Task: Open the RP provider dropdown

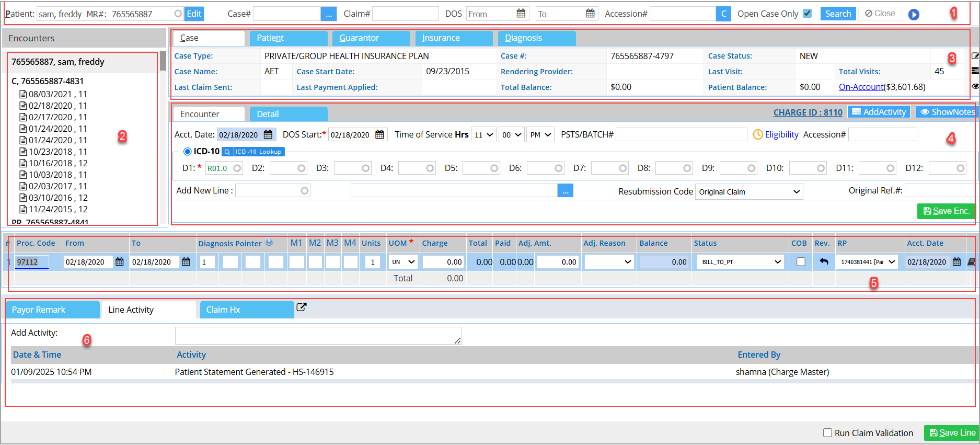Action: pyautogui.click(x=867, y=261)
